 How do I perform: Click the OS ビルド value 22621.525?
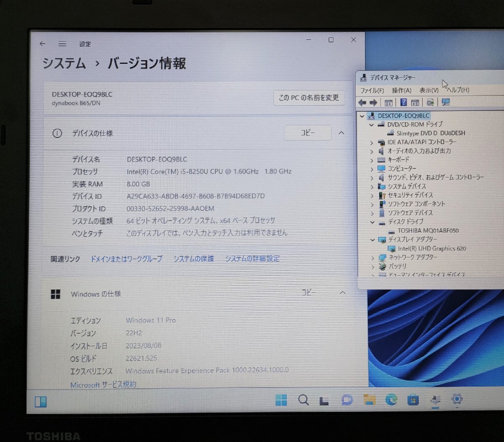(x=142, y=358)
